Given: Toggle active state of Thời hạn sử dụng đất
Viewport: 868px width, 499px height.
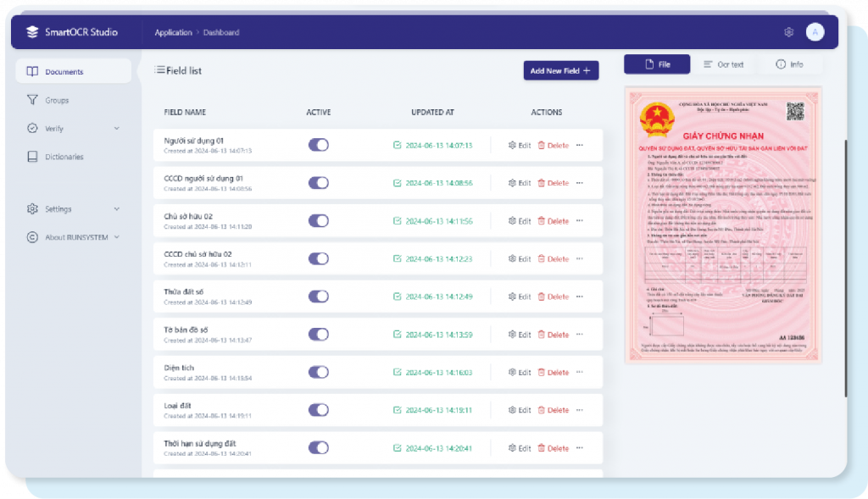Looking at the screenshot, I should tap(318, 448).
